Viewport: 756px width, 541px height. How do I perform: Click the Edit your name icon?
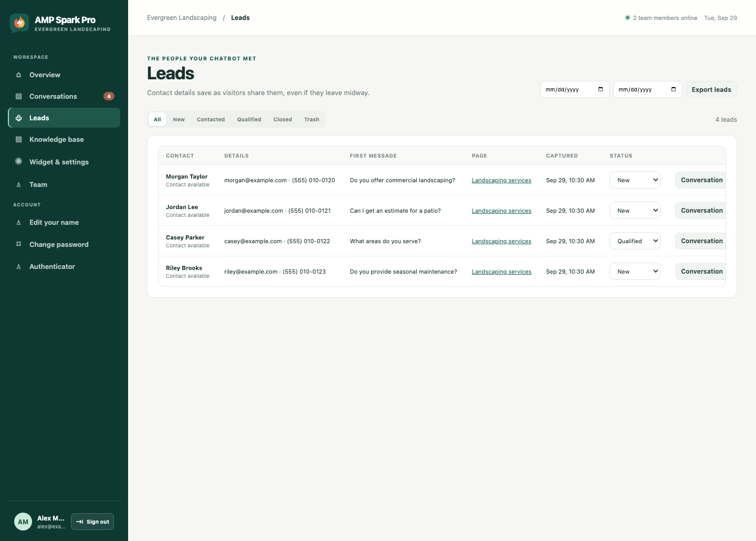click(19, 223)
